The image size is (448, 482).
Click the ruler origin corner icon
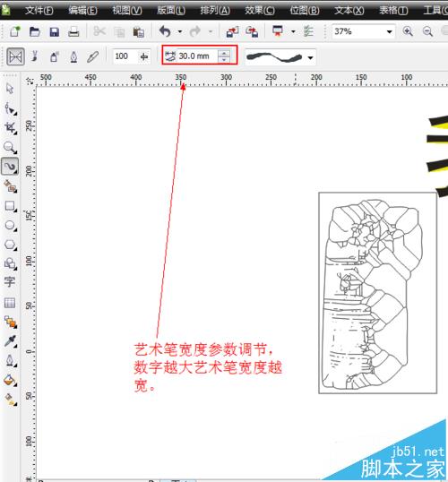pyautogui.click(x=30, y=81)
